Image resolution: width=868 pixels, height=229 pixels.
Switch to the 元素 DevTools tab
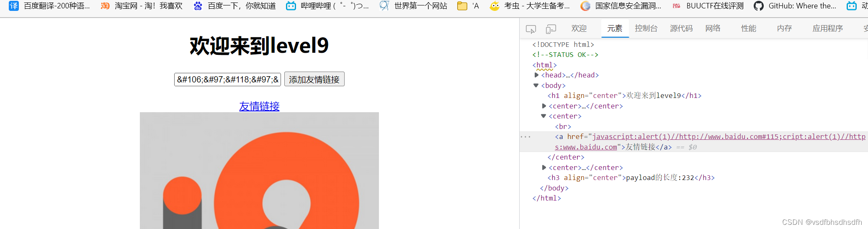tap(615, 28)
